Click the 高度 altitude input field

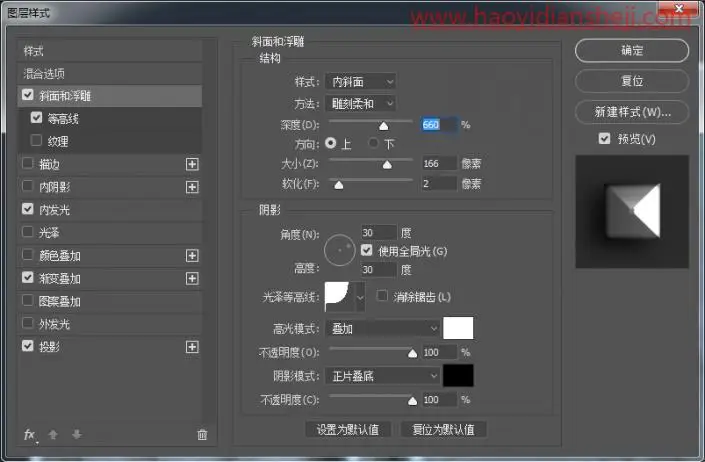379,269
